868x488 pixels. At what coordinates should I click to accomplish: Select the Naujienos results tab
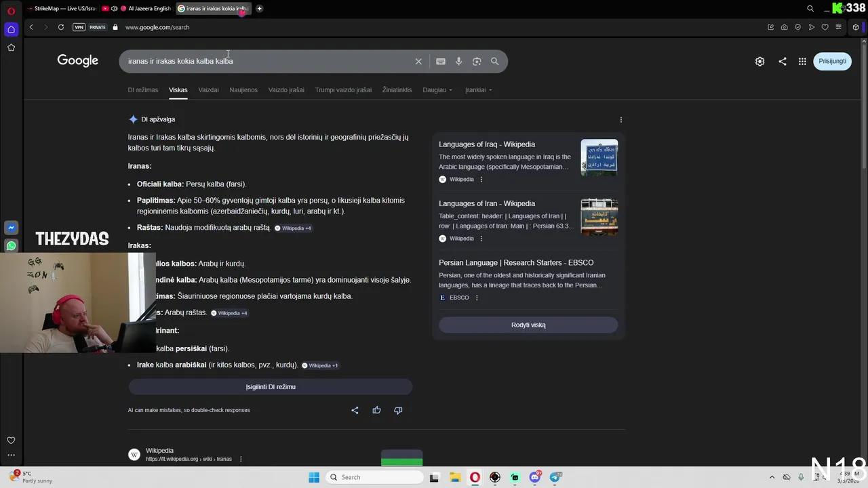(243, 89)
